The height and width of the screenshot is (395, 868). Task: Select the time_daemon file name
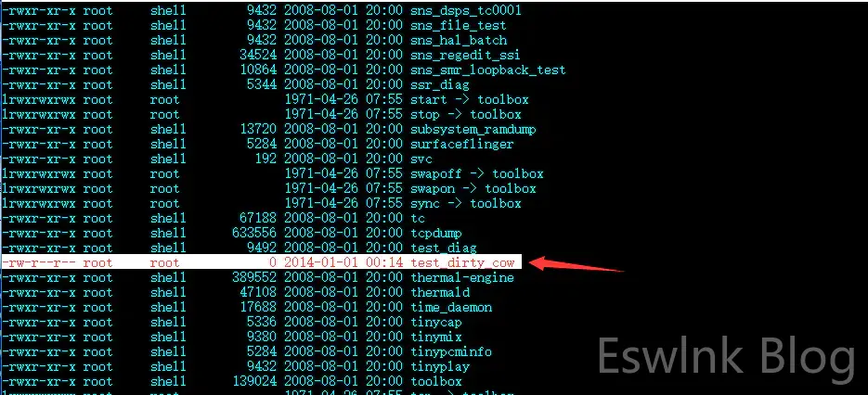[450, 308]
